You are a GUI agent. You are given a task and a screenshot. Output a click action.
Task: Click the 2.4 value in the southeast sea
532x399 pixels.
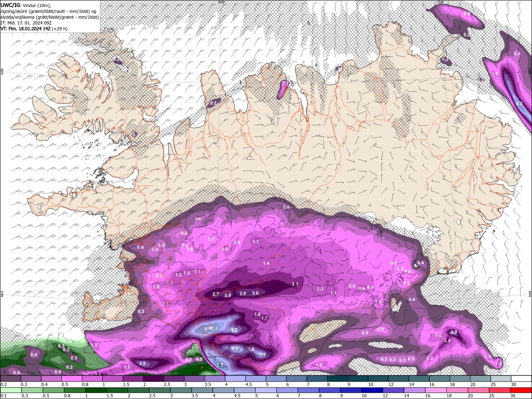point(447,341)
